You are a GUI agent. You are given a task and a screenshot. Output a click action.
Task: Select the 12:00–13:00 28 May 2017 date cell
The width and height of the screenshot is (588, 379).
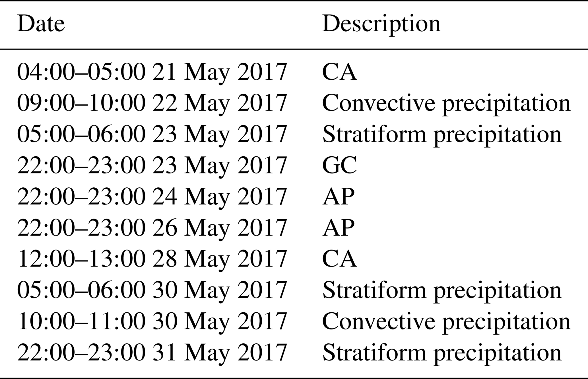[x=152, y=259]
